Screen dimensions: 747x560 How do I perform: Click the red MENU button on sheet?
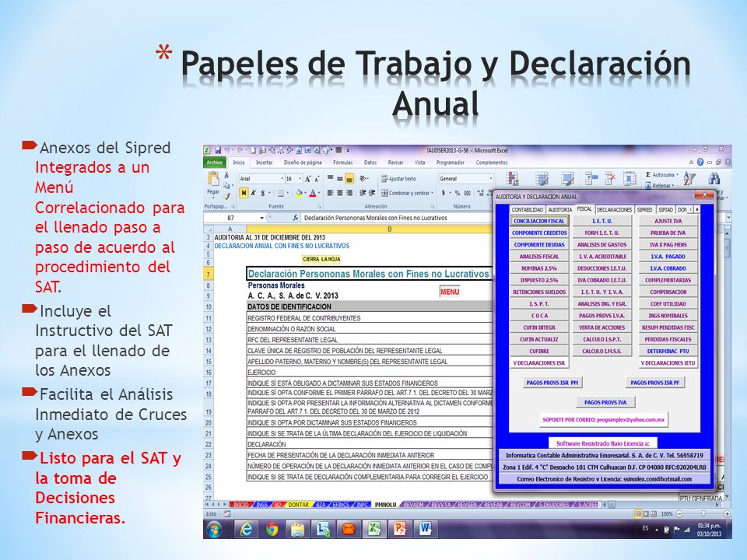pos(450,292)
